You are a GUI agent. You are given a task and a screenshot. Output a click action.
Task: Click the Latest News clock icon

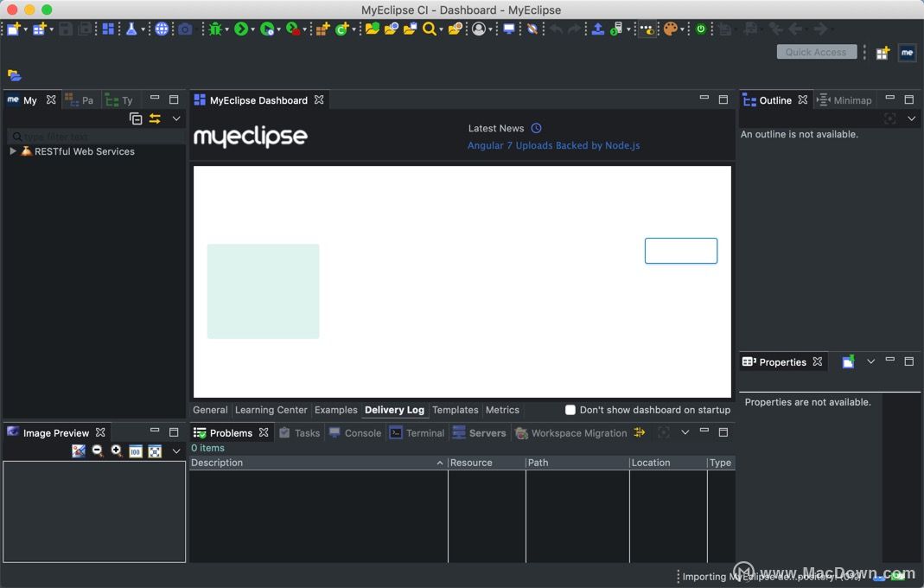point(536,128)
